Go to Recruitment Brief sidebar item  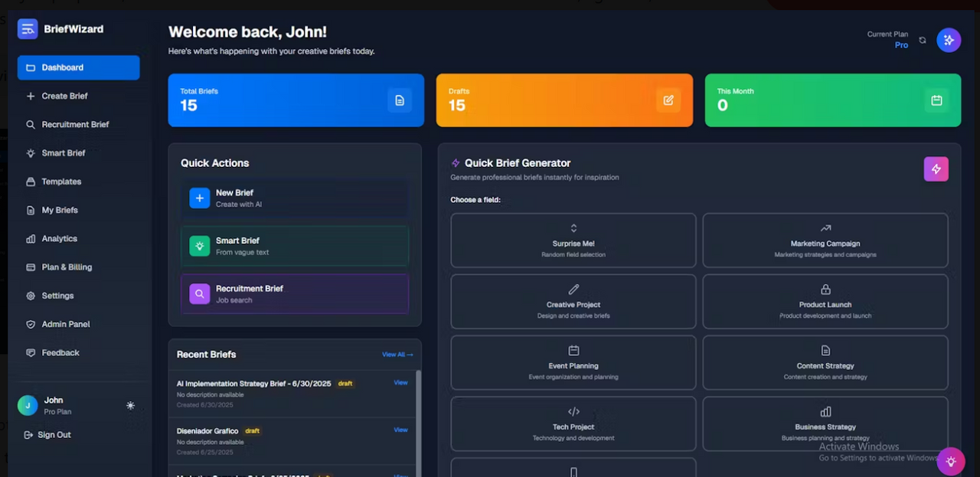pyautogui.click(x=78, y=124)
